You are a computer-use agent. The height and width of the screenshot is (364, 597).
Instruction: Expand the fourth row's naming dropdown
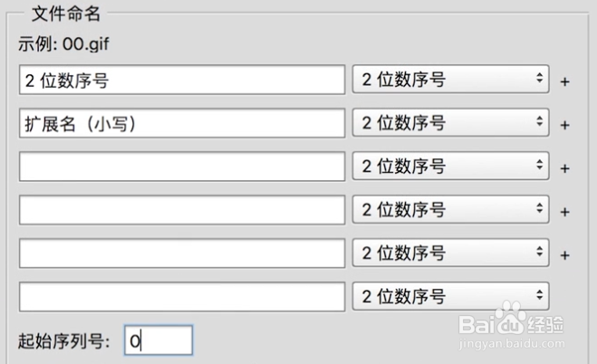[451, 210]
